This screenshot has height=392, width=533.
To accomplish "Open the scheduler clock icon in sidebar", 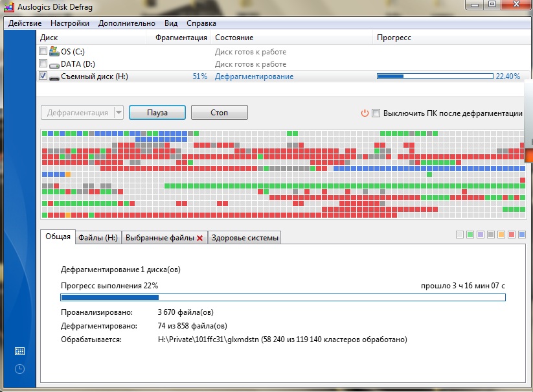I will coord(19,369).
